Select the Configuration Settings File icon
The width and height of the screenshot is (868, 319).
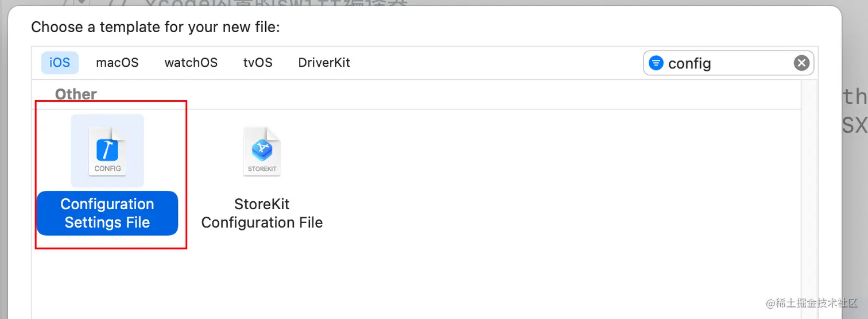107,151
